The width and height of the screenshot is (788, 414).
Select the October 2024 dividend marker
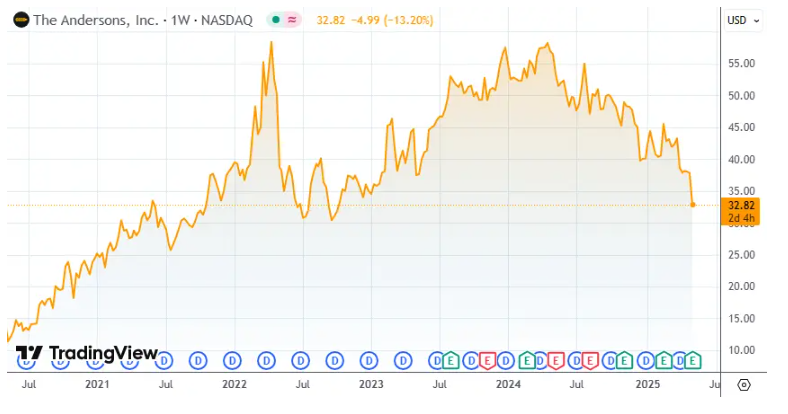click(610, 360)
